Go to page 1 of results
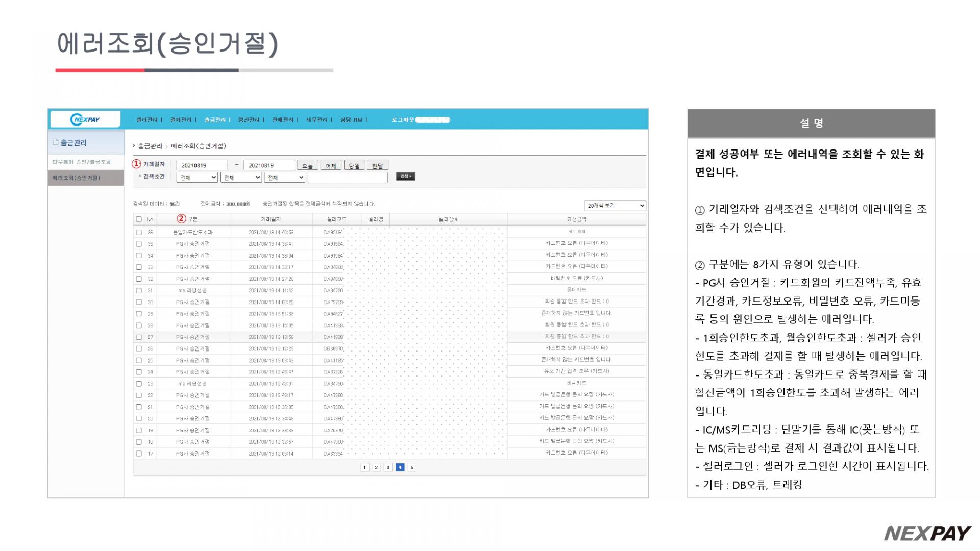The image size is (980, 551). pos(364,467)
